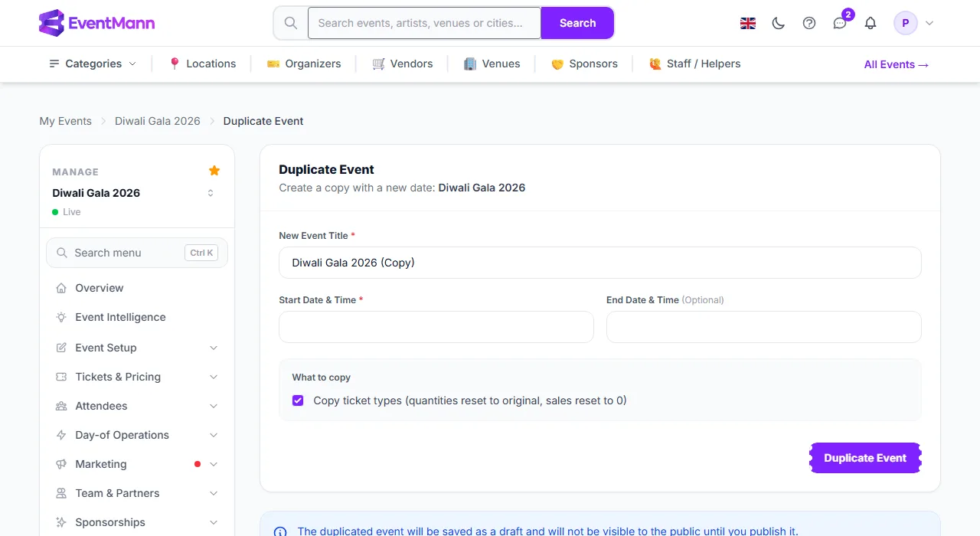Click the Tickets & Pricing ticket icon
The width and height of the screenshot is (980, 536).
(x=61, y=377)
